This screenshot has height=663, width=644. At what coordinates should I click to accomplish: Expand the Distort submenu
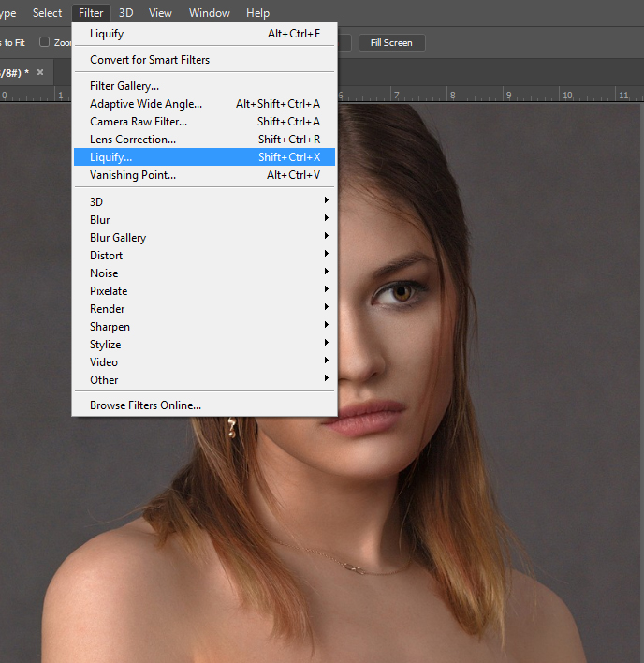[x=106, y=256]
